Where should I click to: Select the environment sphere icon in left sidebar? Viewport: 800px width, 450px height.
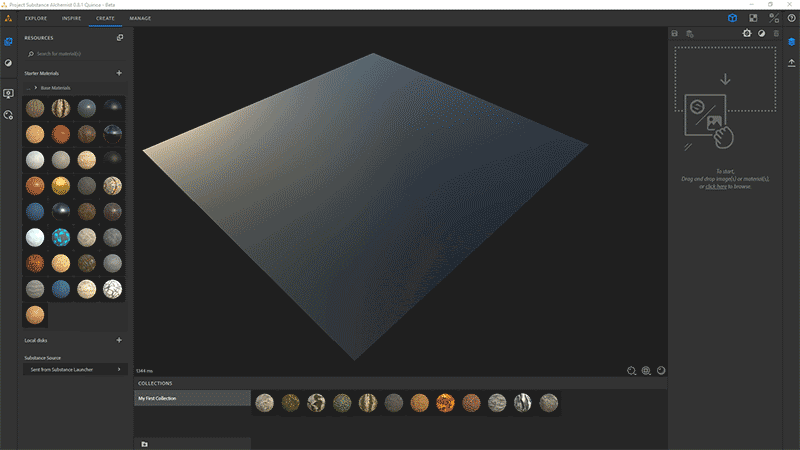point(8,63)
